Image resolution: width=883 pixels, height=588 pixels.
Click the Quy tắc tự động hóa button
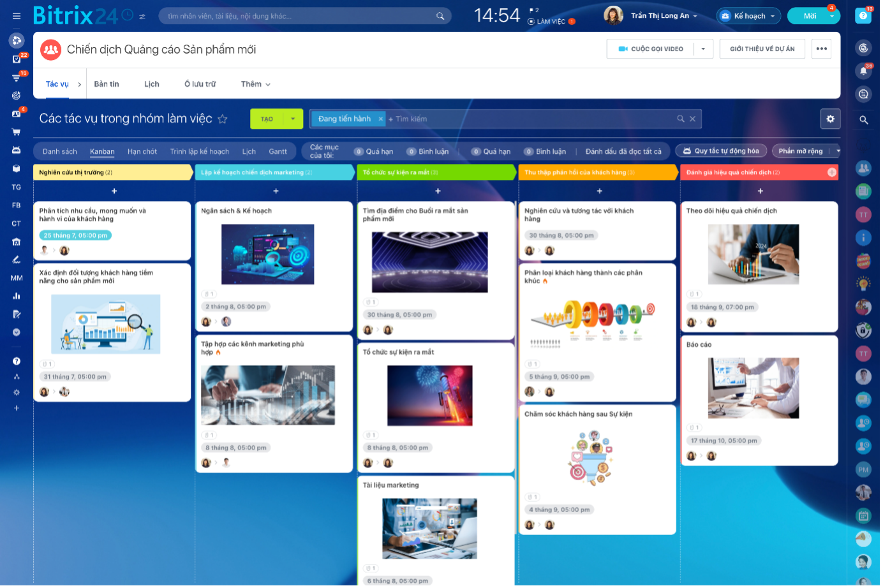tap(721, 151)
